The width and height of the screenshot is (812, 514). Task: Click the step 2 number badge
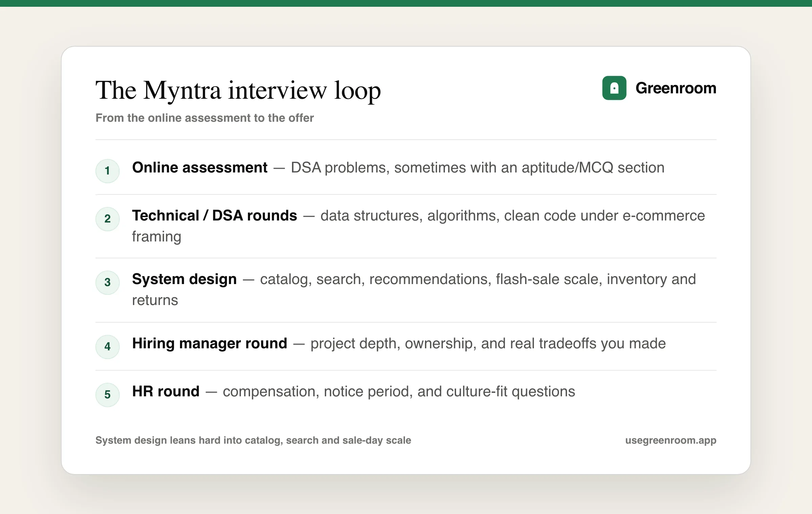pyautogui.click(x=108, y=219)
